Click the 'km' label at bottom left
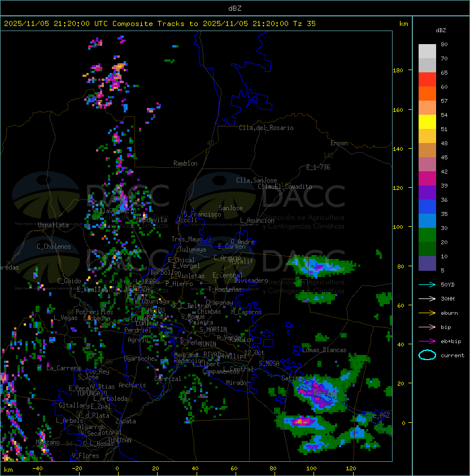 coord(8,470)
